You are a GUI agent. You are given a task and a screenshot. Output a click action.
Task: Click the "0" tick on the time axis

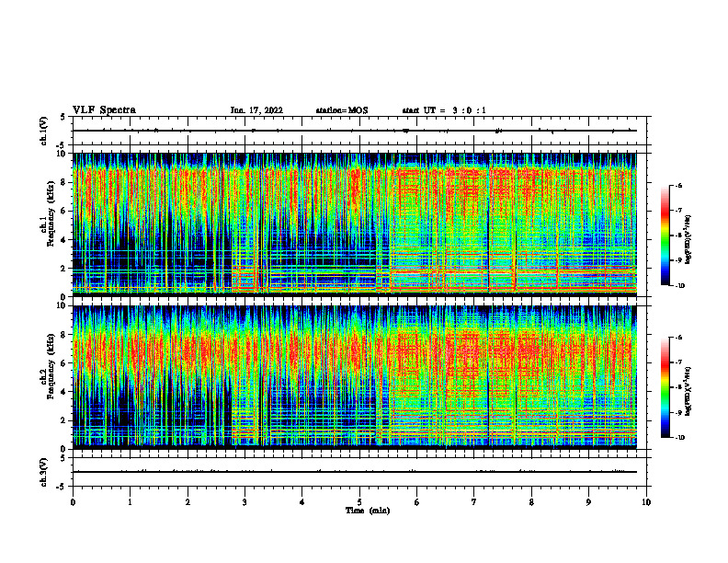point(73,502)
